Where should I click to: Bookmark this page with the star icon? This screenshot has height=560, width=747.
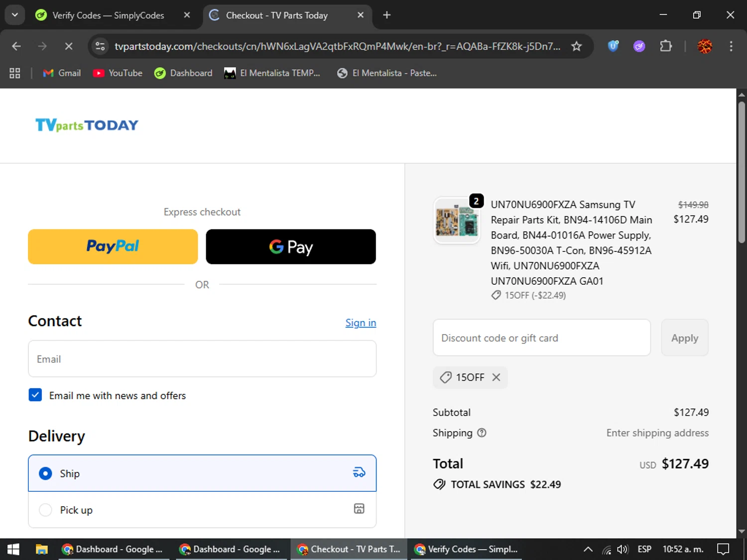coord(576,46)
